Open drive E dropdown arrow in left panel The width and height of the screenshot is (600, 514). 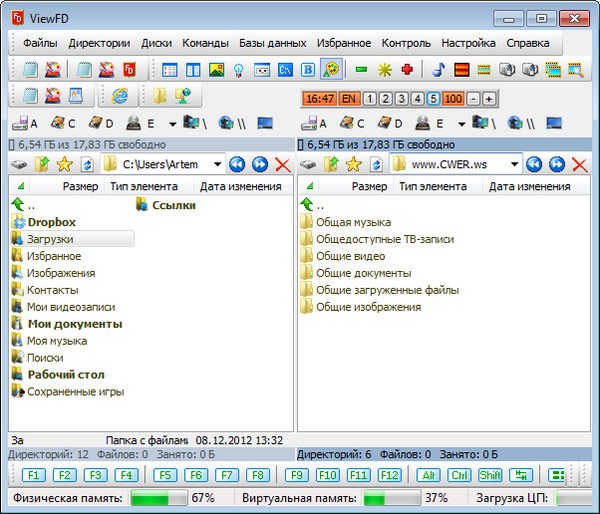(x=173, y=124)
